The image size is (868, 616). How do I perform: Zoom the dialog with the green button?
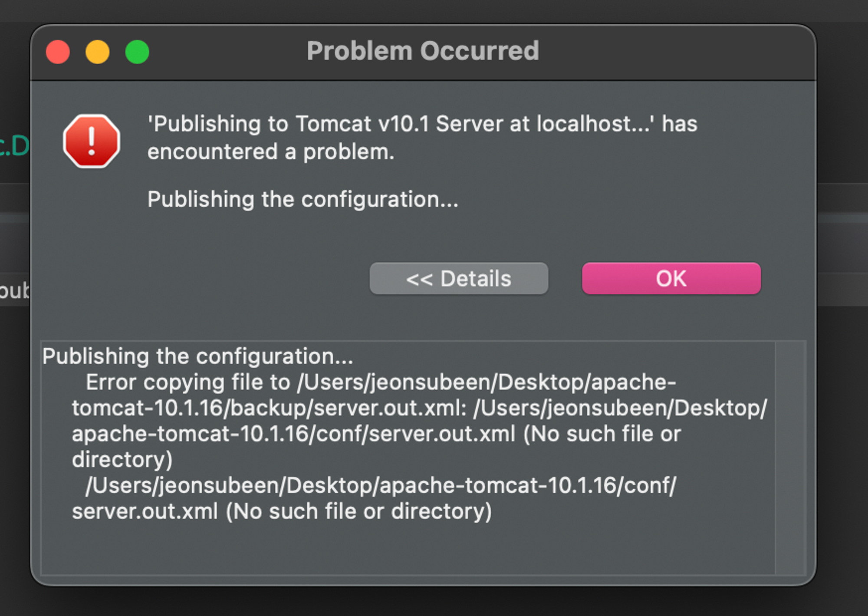click(x=137, y=52)
